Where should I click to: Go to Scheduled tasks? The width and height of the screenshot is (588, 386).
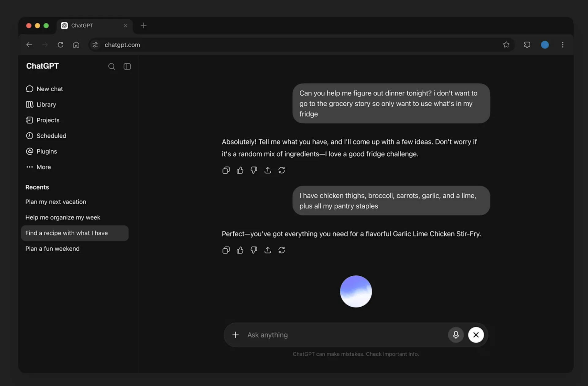[46, 136]
